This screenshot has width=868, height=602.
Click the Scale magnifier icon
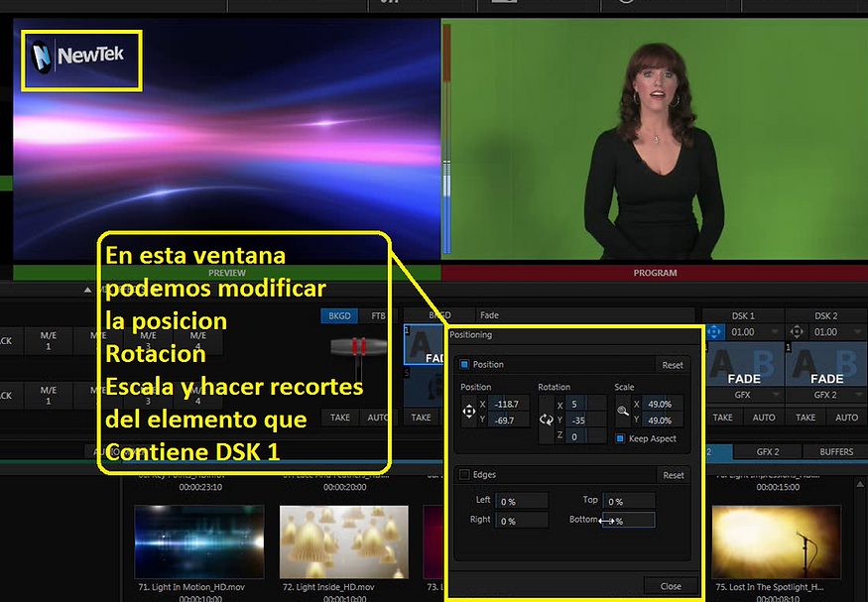[x=623, y=412]
